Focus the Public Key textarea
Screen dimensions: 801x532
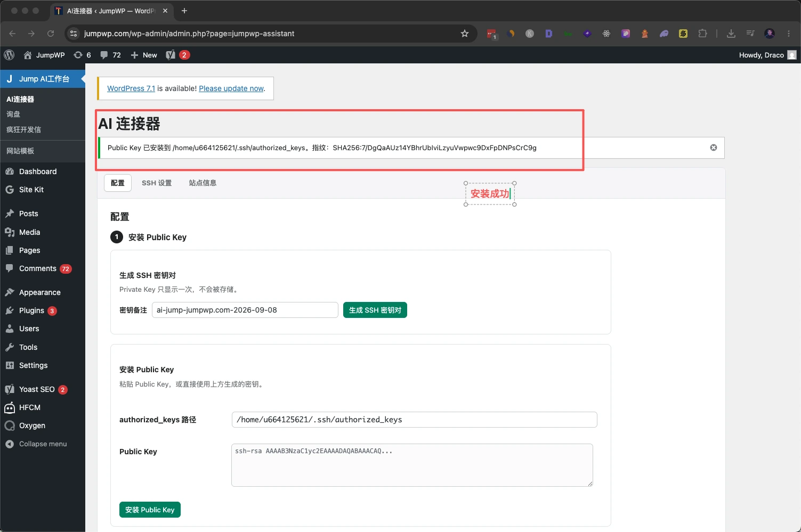(412, 465)
